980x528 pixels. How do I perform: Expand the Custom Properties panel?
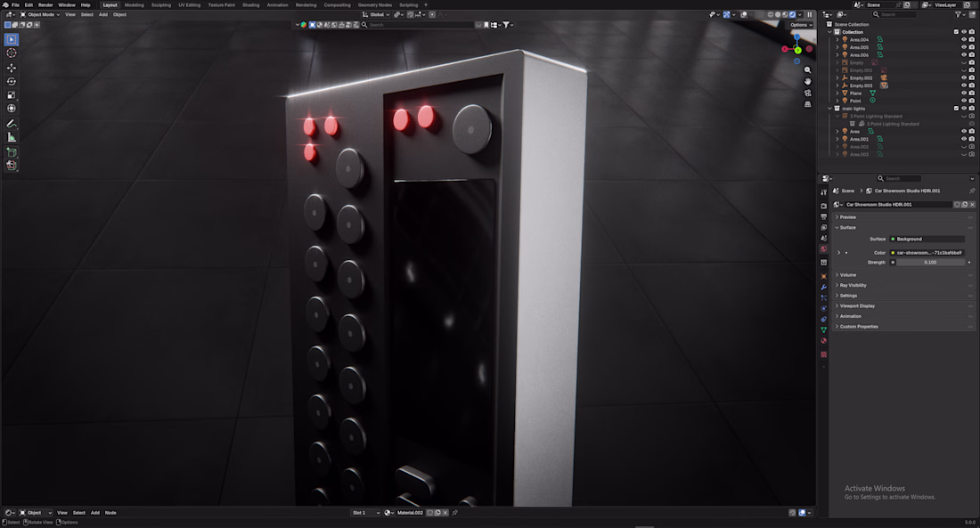903,326
